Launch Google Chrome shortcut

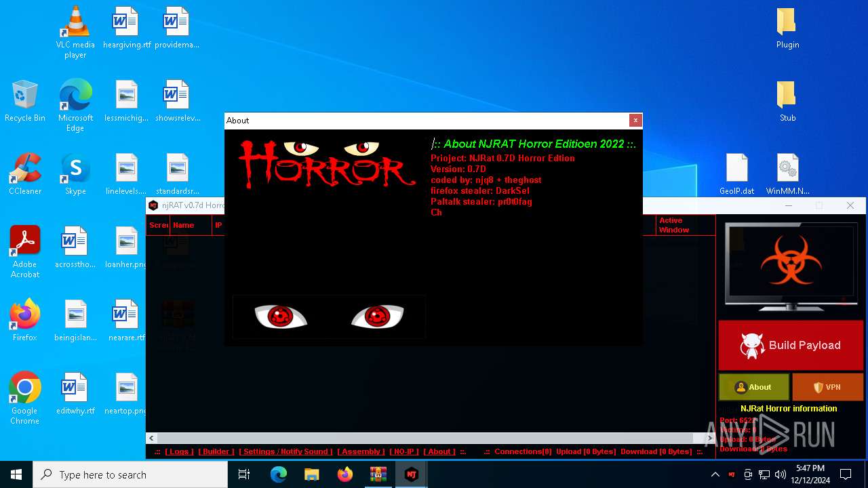25,399
